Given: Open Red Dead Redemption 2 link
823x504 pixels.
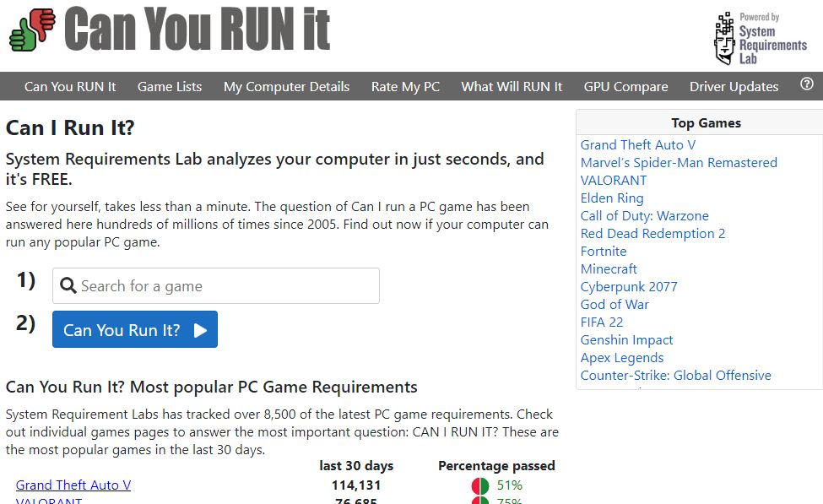Looking at the screenshot, I should 652,234.
